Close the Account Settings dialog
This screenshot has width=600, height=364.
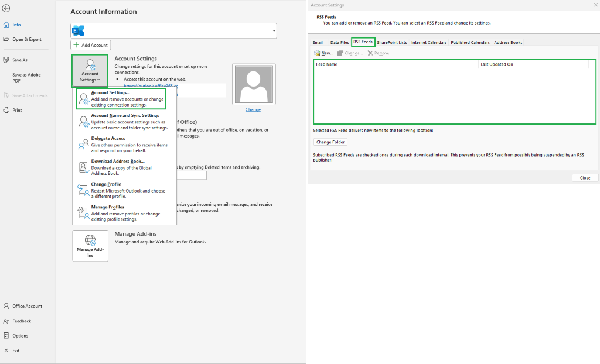tap(585, 178)
